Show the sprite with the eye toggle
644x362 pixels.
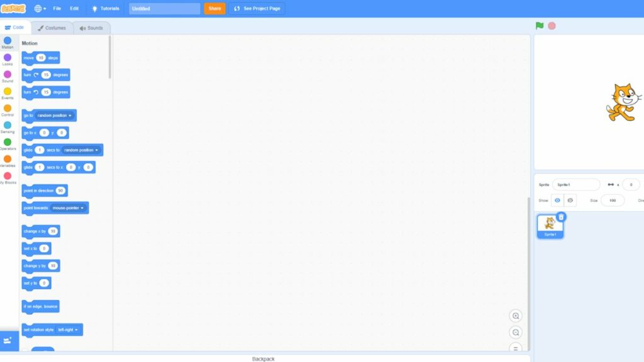[x=557, y=200]
